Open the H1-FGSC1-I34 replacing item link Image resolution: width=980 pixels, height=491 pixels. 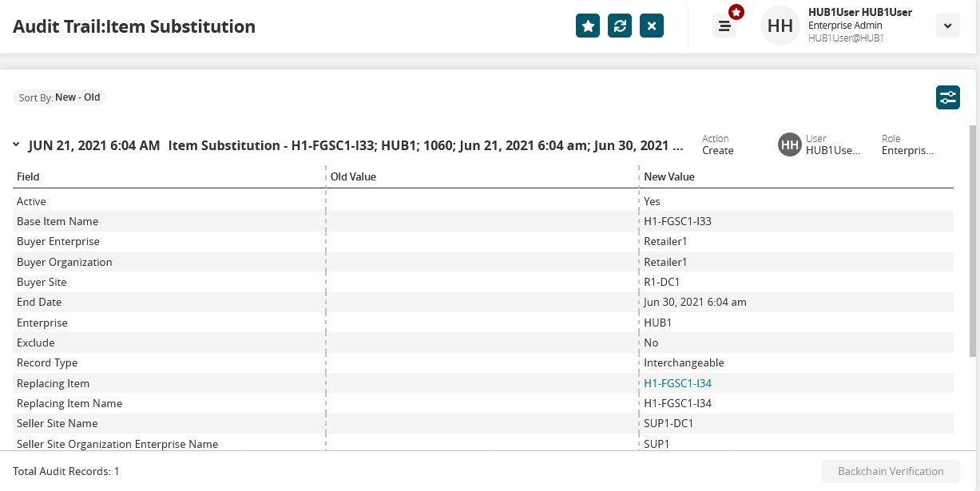pos(677,383)
